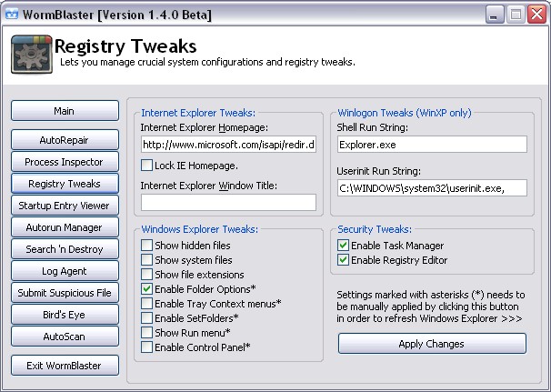Image resolution: width=551 pixels, height=392 pixels.
Task: Go to Process Inspector
Action: tap(65, 162)
